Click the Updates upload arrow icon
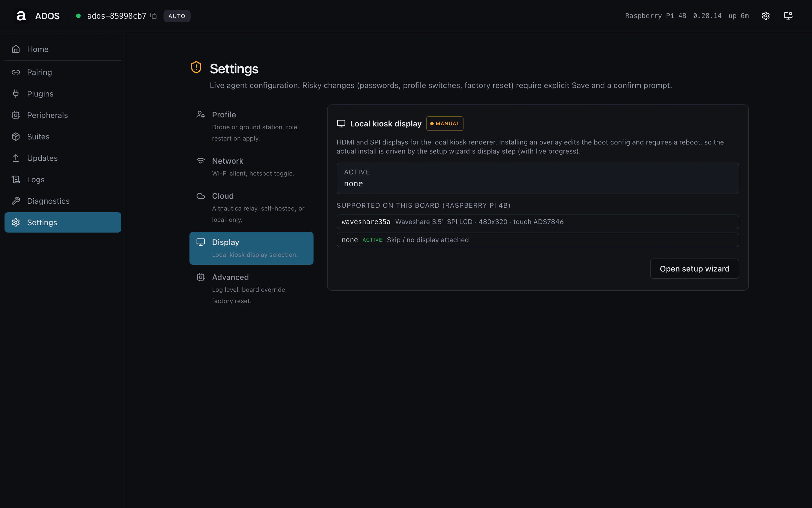The height and width of the screenshot is (508, 812). 16,158
